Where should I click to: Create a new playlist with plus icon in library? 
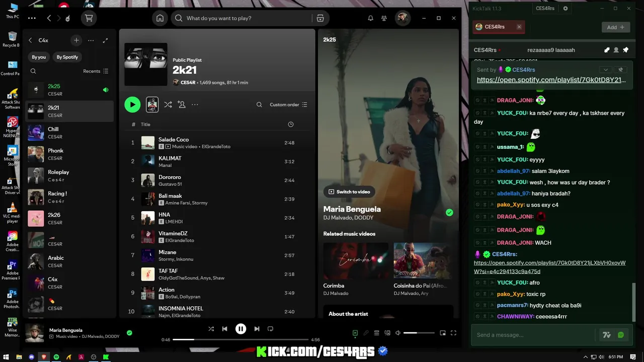pyautogui.click(x=76, y=40)
